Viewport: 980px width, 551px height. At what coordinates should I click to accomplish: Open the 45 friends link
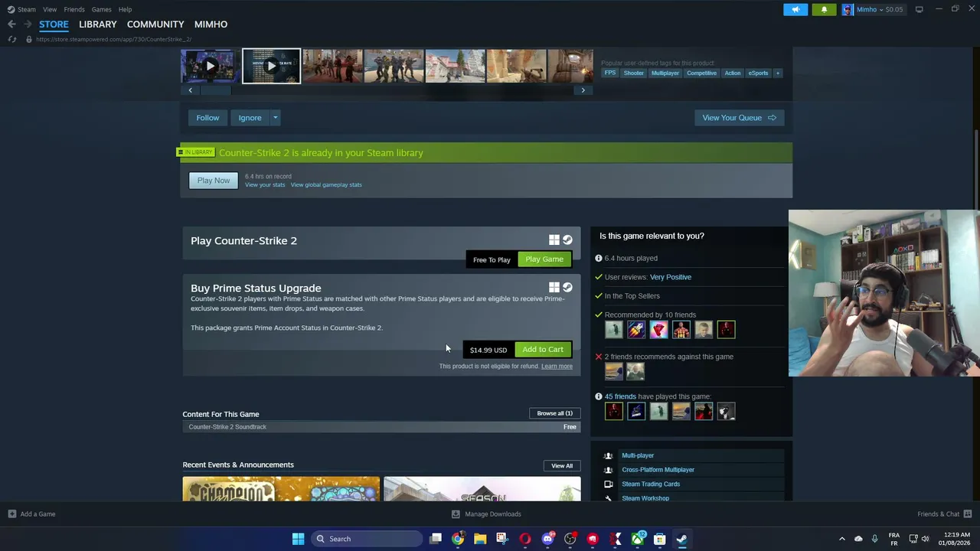(x=620, y=396)
